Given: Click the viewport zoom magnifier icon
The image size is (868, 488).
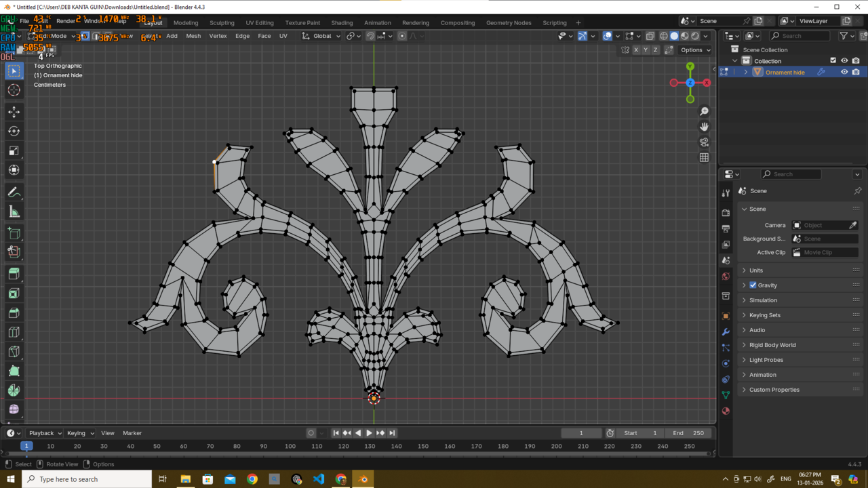Looking at the screenshot, I should pyautogui.click(x=704, y=111).
